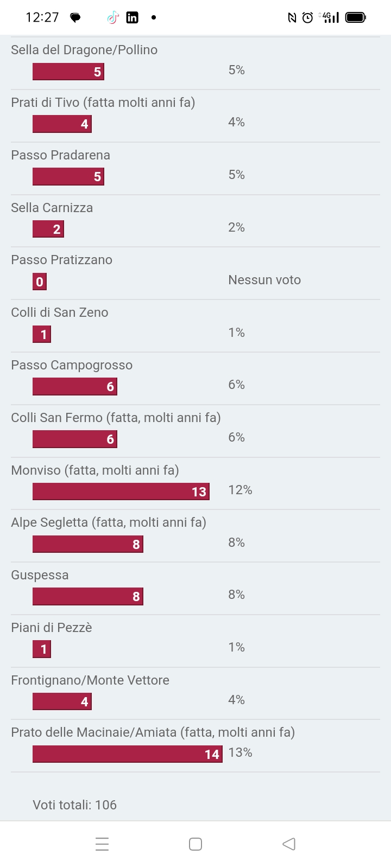
Task: Select the Prato delle Macinaie/Amiata bar showing 14
Action: click(x=128, y=754)
